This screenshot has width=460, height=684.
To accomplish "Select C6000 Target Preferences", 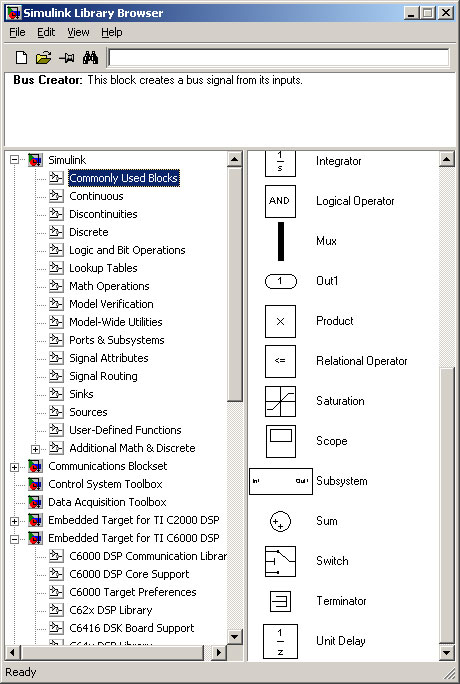I will (133, 592).
